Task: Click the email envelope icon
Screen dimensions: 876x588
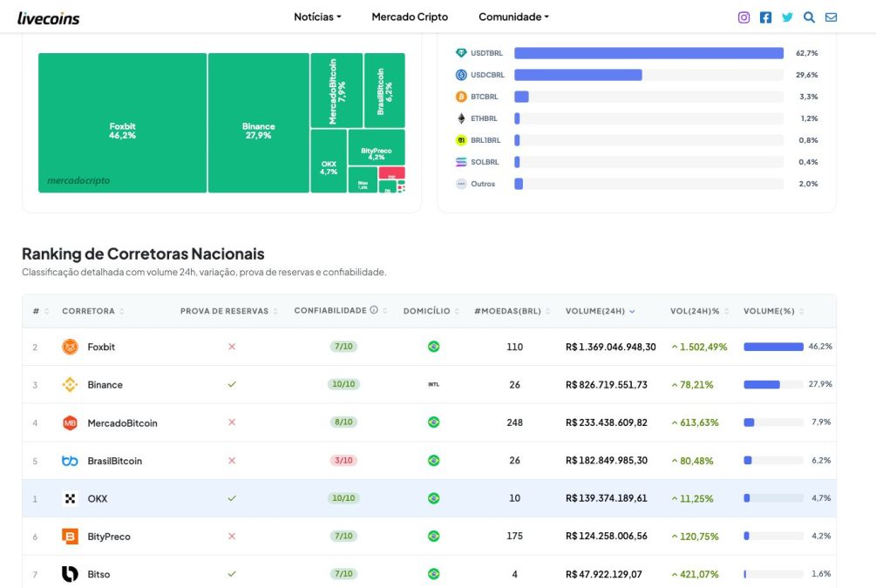Action: pyautogui.click(x=831, y=17)
